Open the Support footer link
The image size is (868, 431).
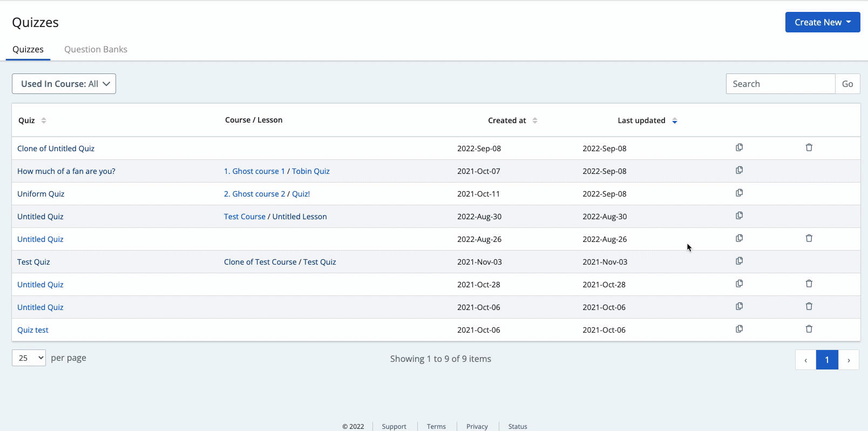394,426
